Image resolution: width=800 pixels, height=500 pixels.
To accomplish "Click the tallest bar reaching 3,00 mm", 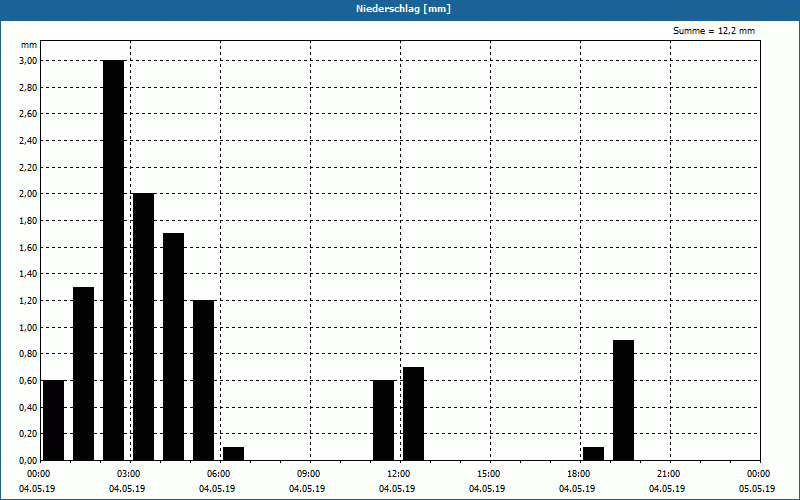I will [x=113, y=260].
